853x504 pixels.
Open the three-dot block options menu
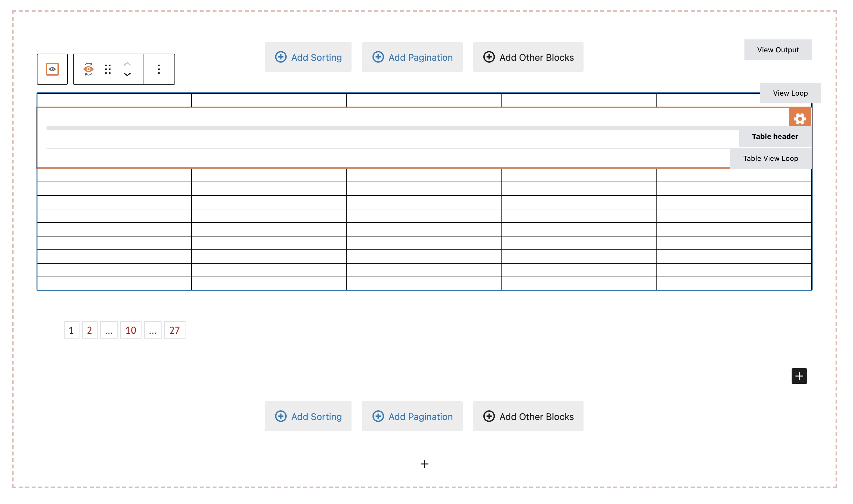coord(159,69)
